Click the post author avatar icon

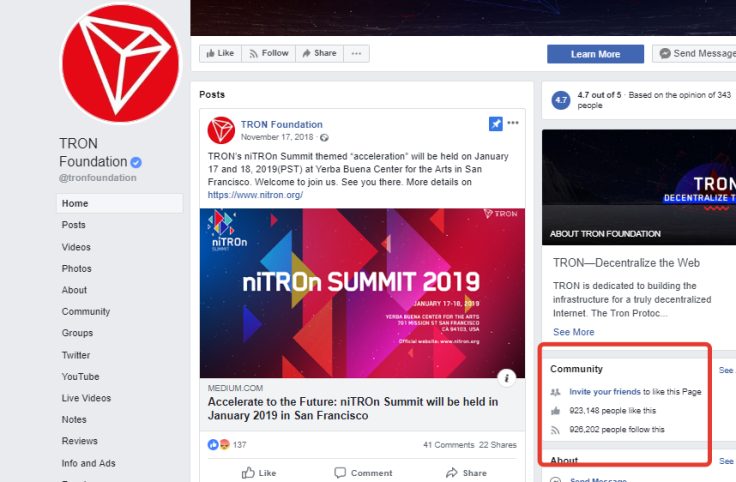click(221, 130)
